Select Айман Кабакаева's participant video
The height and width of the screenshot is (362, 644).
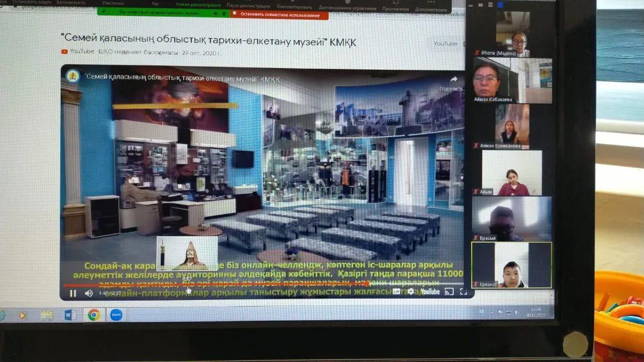[x=513, y=81]
